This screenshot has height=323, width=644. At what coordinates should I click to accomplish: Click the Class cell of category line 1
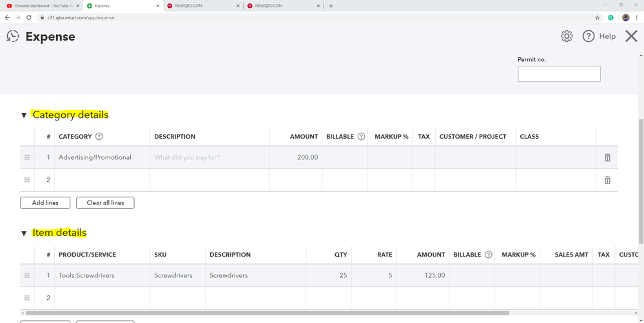point(556,157)
